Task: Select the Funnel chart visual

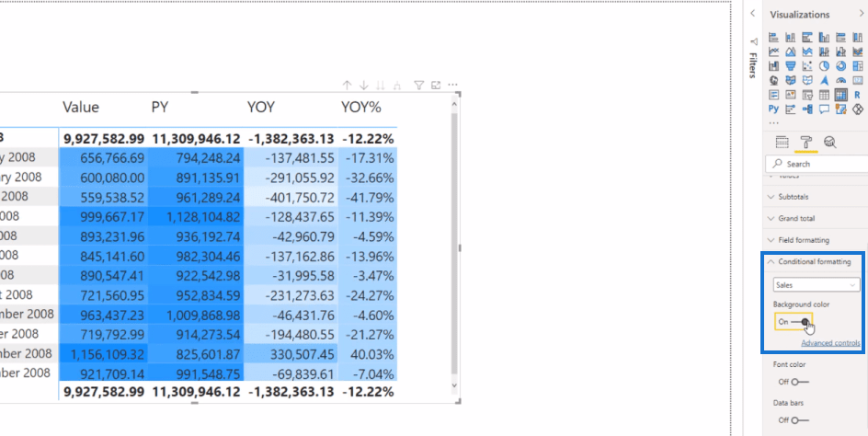Action: [791, 66]
